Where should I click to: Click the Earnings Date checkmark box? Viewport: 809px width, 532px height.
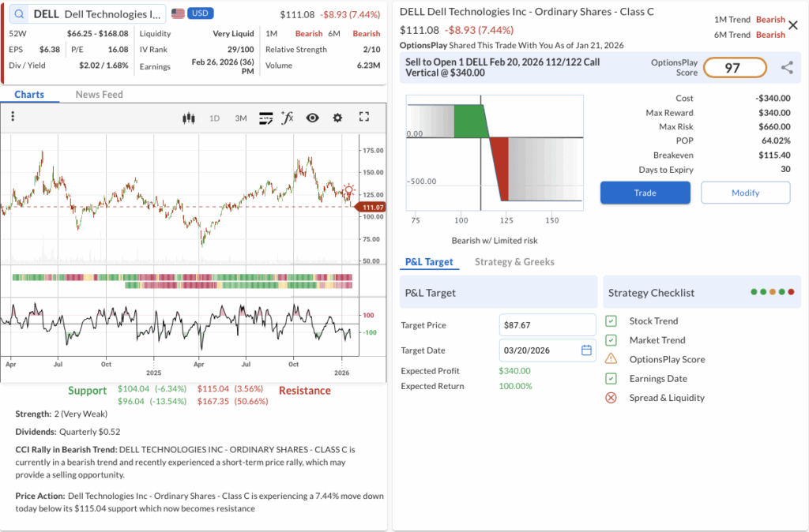coord(611,379)
